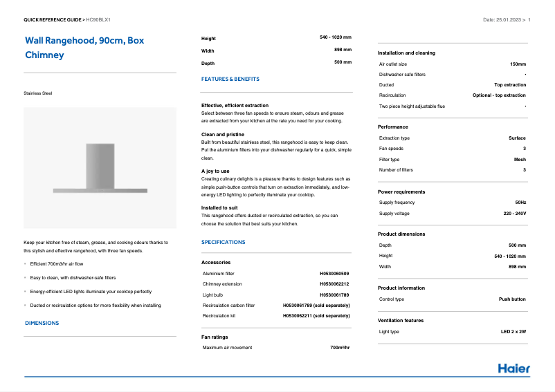Viewport: 555px width, 392px height.
Task: Click the 'Clean and pristine' subheading
Action: [x=223, y=134]
